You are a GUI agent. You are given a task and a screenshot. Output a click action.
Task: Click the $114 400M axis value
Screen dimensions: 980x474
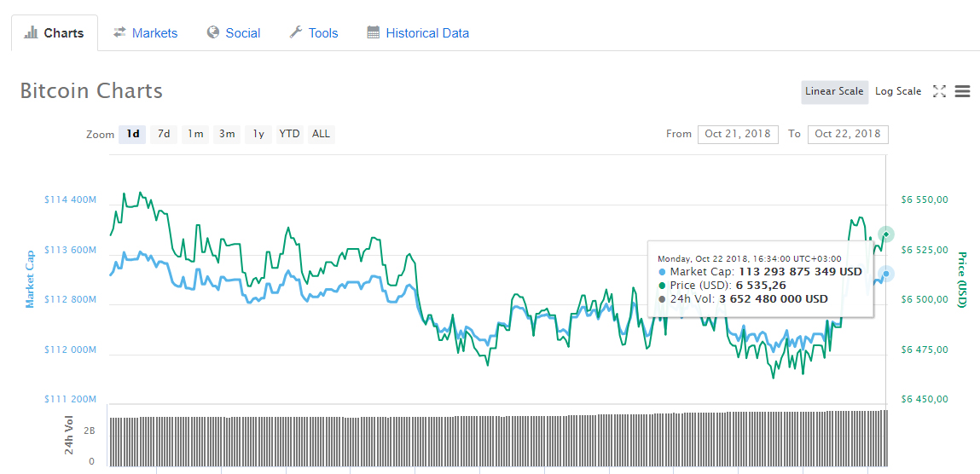71,199
